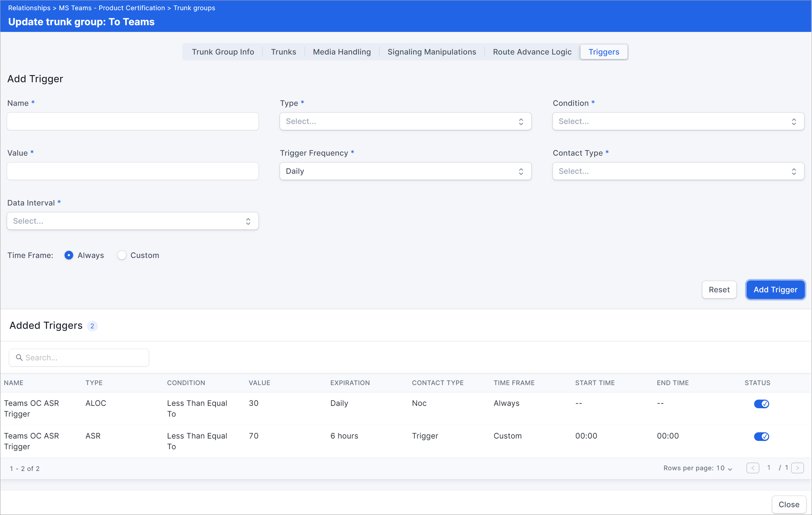
Task: Switch to the Media Handling tab
Action: click(341, 52)
